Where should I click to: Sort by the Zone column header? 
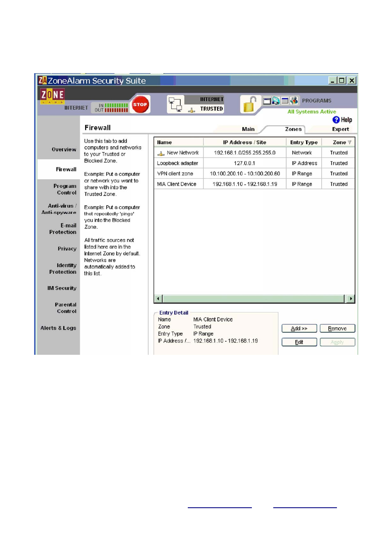tap(338, 142)
